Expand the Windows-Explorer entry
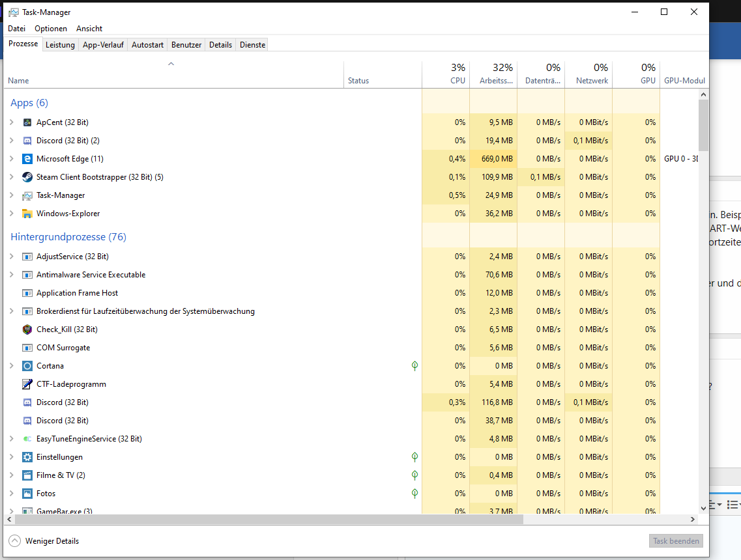Screen dimensions: 741x560 12,214
